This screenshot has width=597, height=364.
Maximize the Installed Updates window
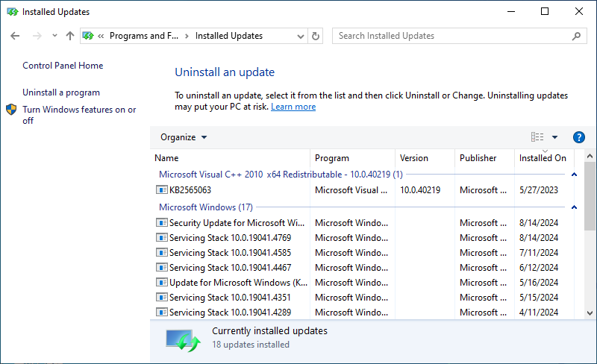pyautogui.click(x=545, y=11)
